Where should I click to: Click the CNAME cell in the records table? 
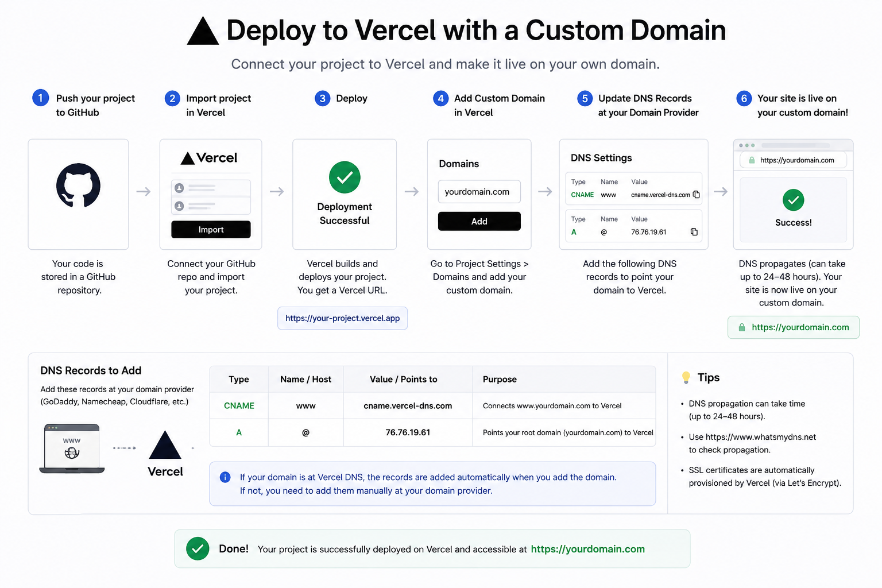tap(239, 405)
